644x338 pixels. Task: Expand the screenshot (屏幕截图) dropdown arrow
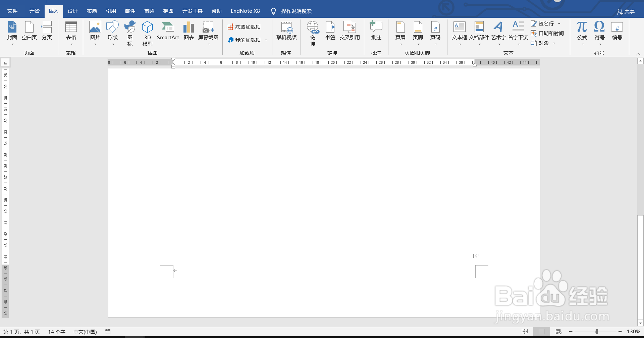click(x=209, y=44)
